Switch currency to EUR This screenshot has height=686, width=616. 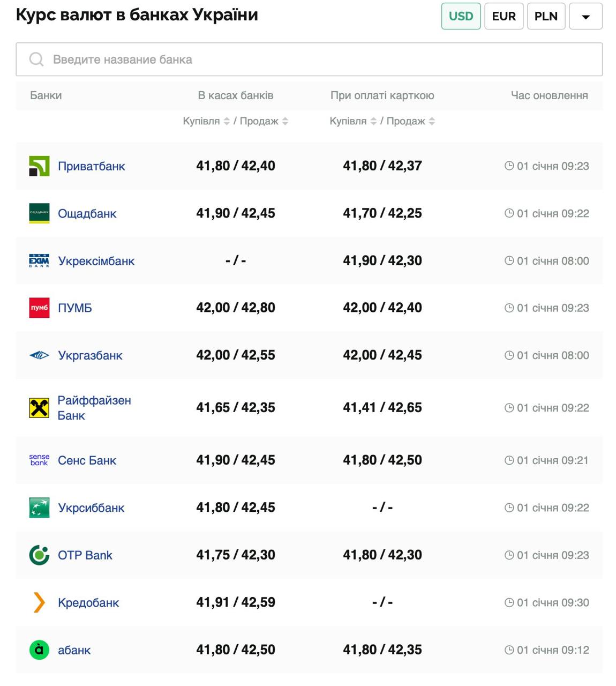(x=504, y=16)
